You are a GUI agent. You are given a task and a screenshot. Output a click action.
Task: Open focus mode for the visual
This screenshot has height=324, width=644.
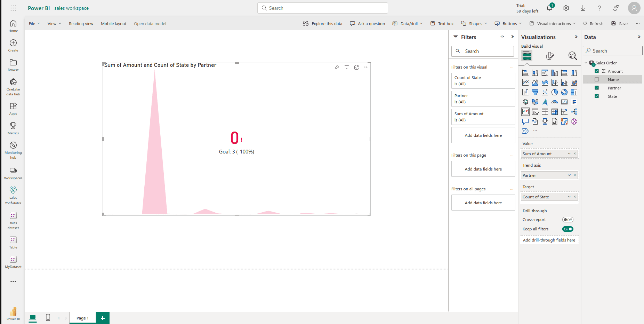pos(356,67)
